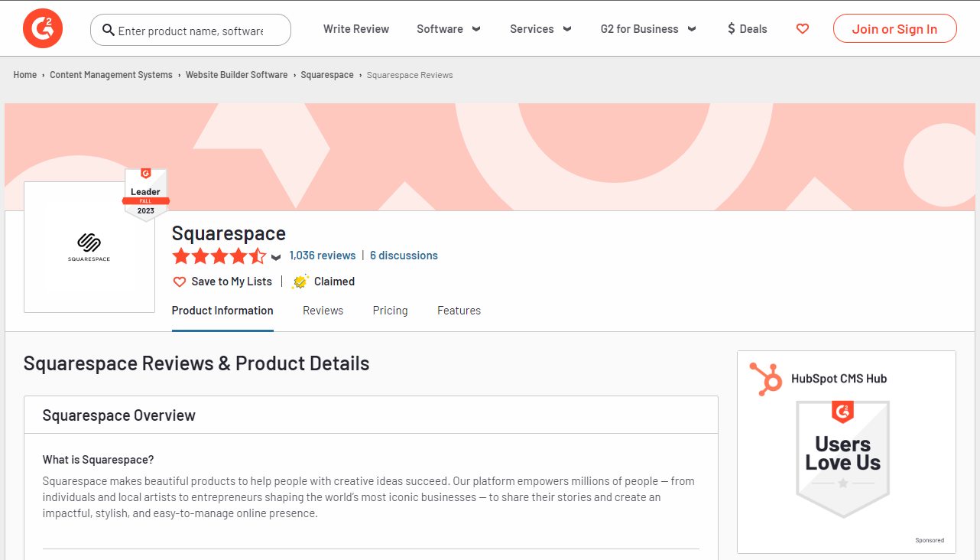Open the Squarespace breadcrumb link

coord(327,75)
